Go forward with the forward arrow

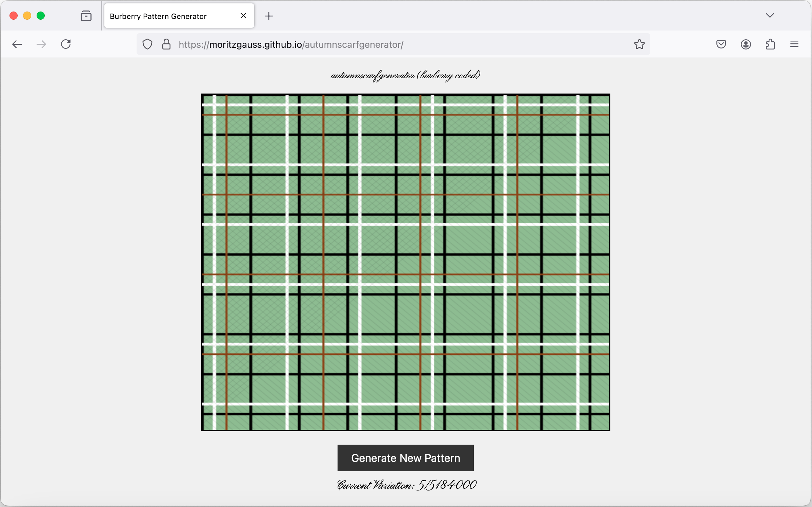pos(41,44)
